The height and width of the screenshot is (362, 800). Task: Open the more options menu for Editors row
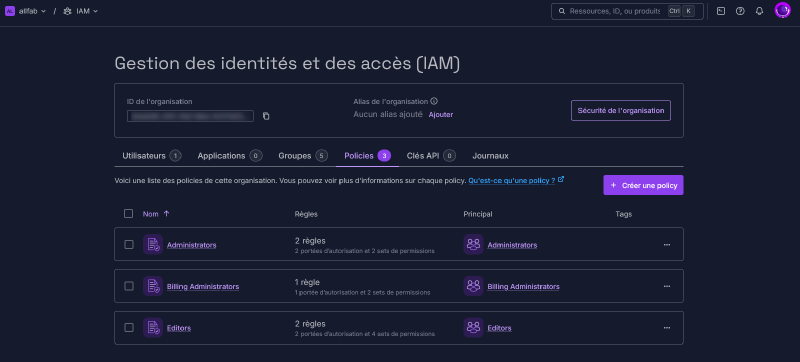(666, 328)
